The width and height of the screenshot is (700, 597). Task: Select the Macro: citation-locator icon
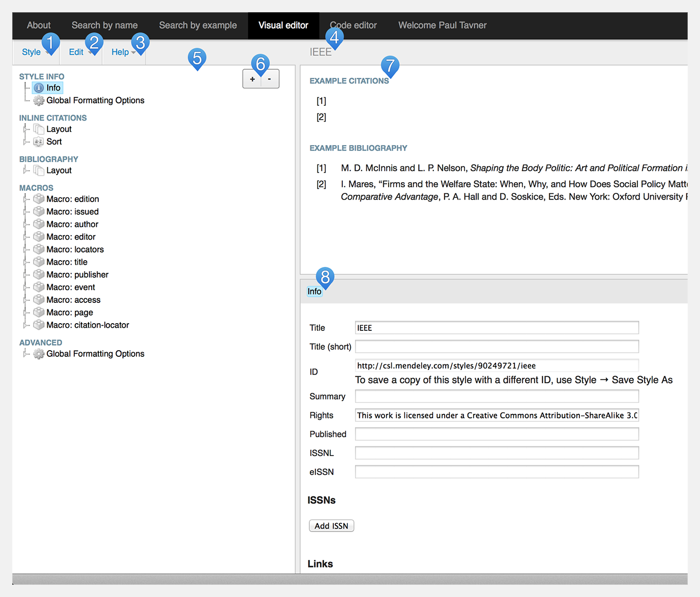tap(39, 325)
